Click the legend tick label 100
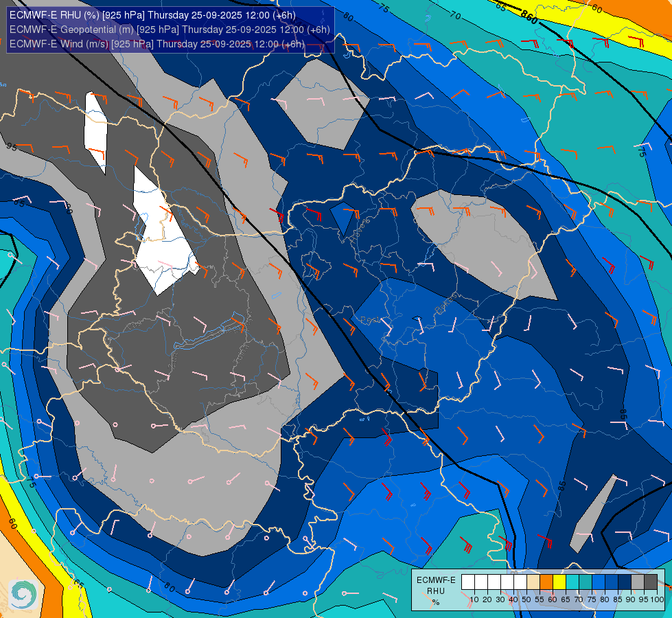The height and width of the screenshot is (618, 672). [x=657, y=599]
